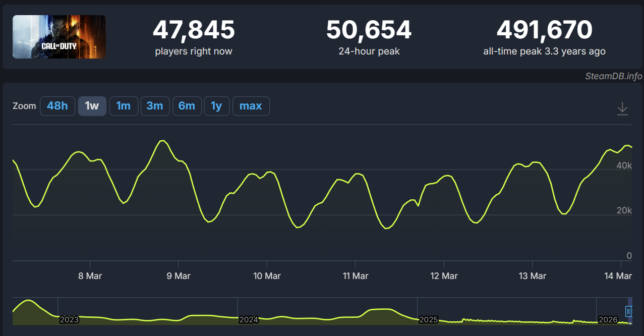Click the 14 Mar axis label
This screenshot has width=644, height=336.
pyautogui.click(x=618, y=276)
